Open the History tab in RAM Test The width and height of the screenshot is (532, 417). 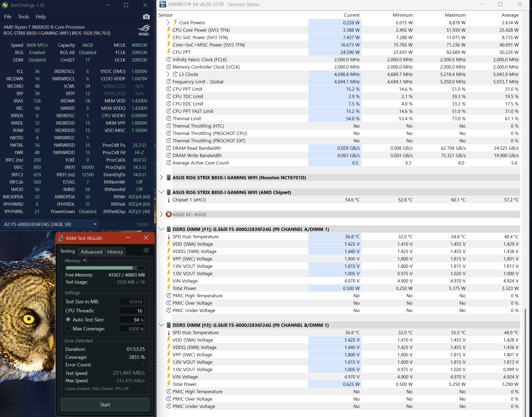click(115, 252)
